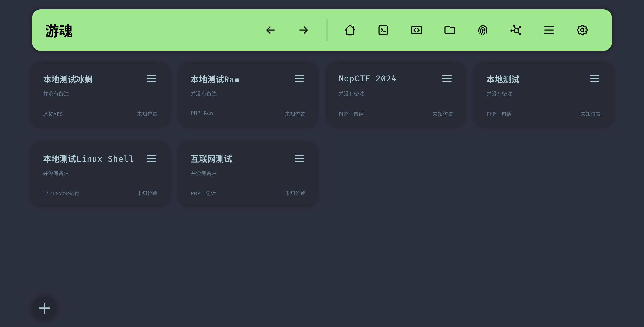Click the fingerprint icon in the toolbar
Viewport: 644px width, 327px height.
click(482, 30)
